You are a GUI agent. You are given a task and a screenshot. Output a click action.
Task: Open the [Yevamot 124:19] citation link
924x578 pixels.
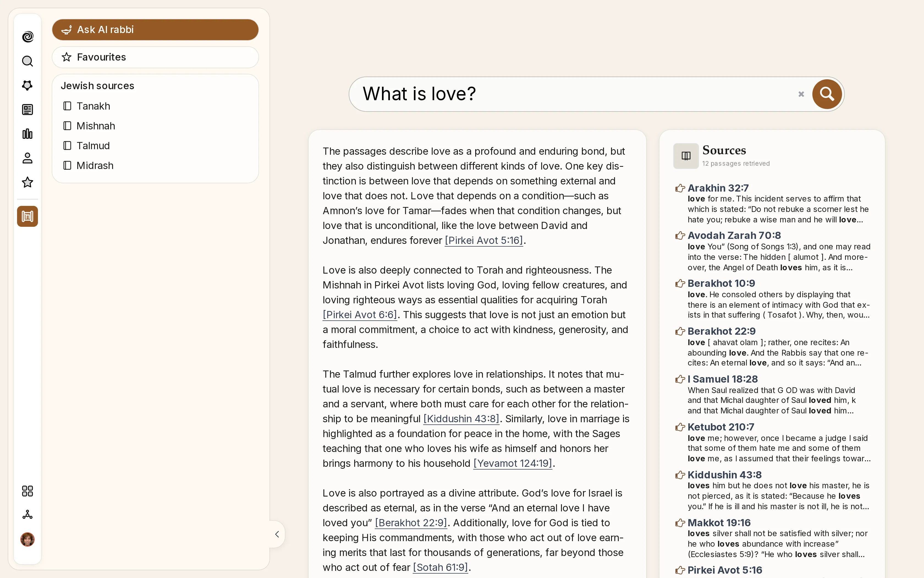pyautogui.click(x=513, y=463)
